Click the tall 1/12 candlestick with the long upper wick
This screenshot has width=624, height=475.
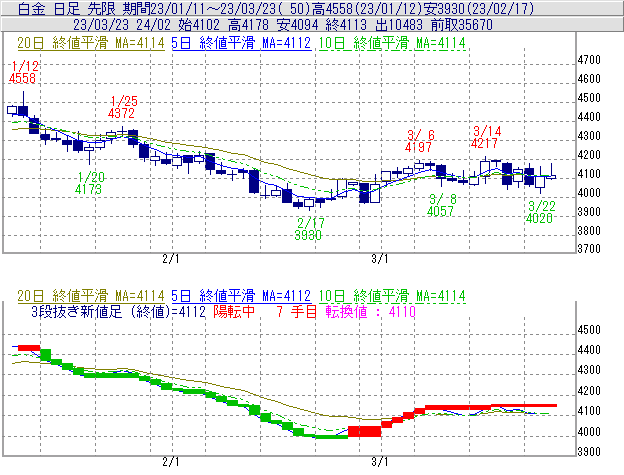point(23,105)
